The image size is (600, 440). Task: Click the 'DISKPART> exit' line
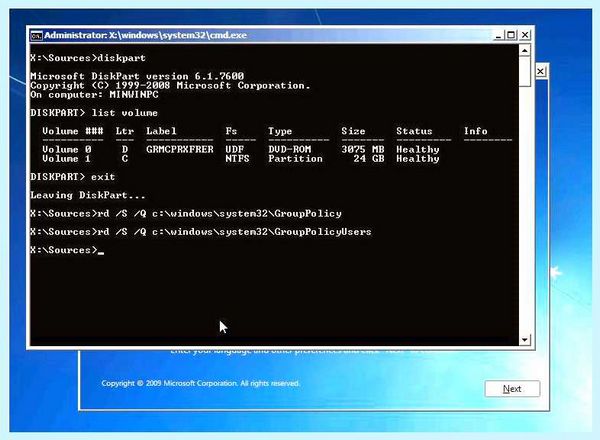72,177
